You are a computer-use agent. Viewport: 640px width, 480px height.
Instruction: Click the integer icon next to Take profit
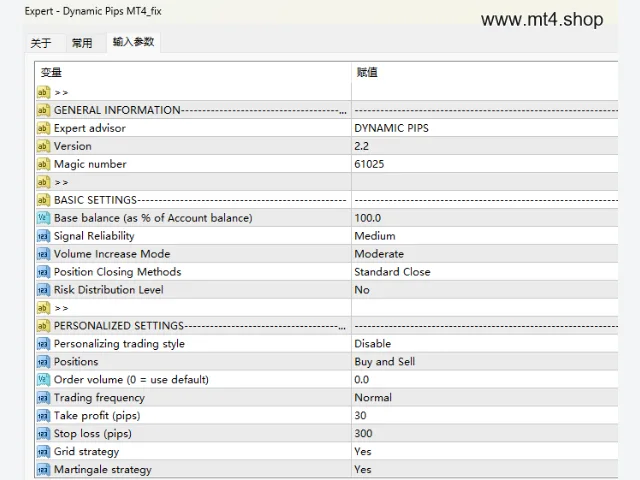[43, 416]
